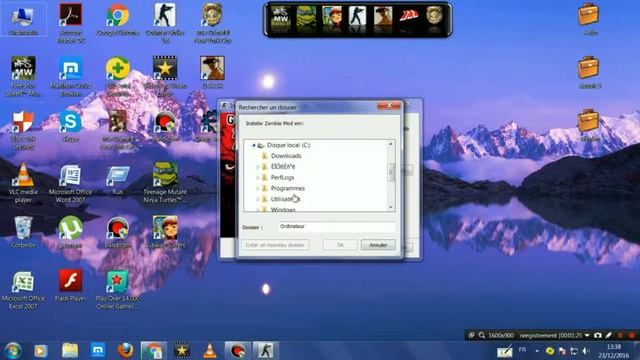
Task: Select the VLC media player desktop shortcut
Action: pos(23,183)
